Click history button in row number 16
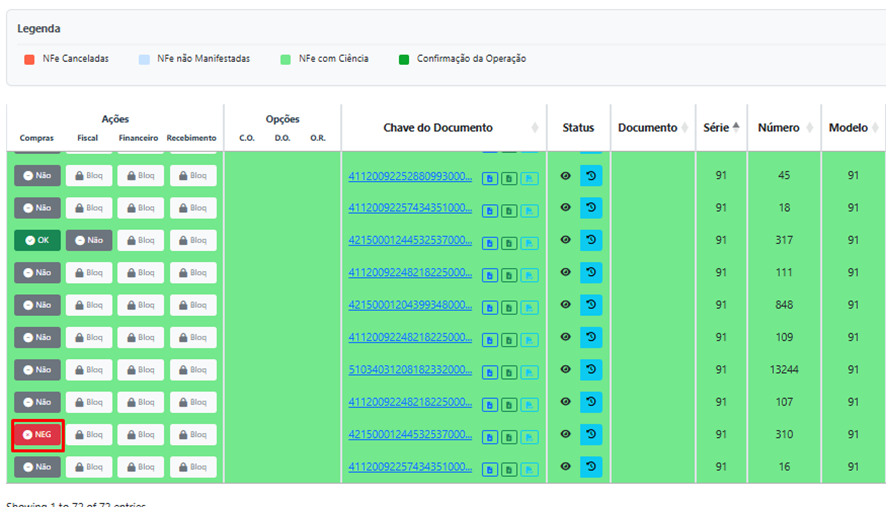The image size is (886, 507). tap(591, 467)
